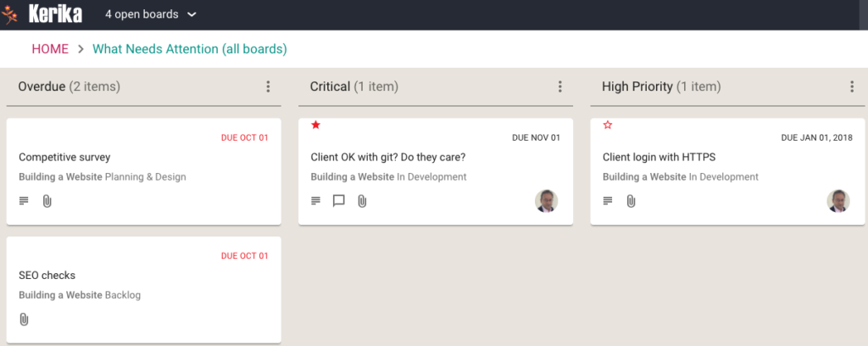
Task: Click the 'DUE NOV 01' date label
Action: pos(536,137)
